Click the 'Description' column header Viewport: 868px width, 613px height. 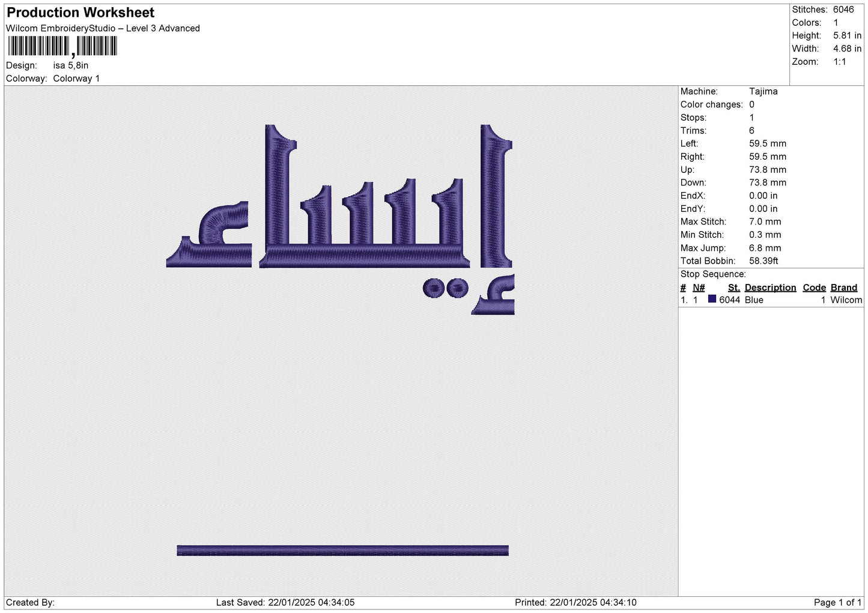tap(770, 288)
